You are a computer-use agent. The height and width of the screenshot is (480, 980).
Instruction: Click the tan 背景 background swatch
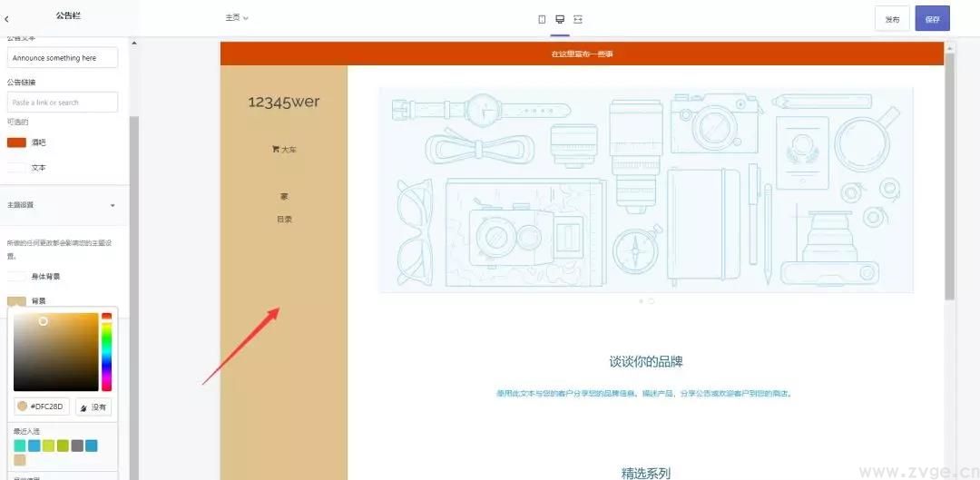click(x=16, y=301)
